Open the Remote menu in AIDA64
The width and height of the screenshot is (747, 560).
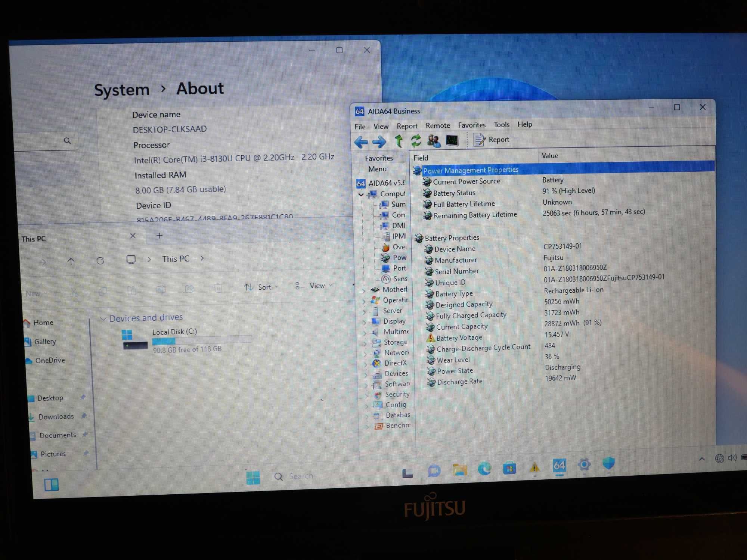click(438, 125)
